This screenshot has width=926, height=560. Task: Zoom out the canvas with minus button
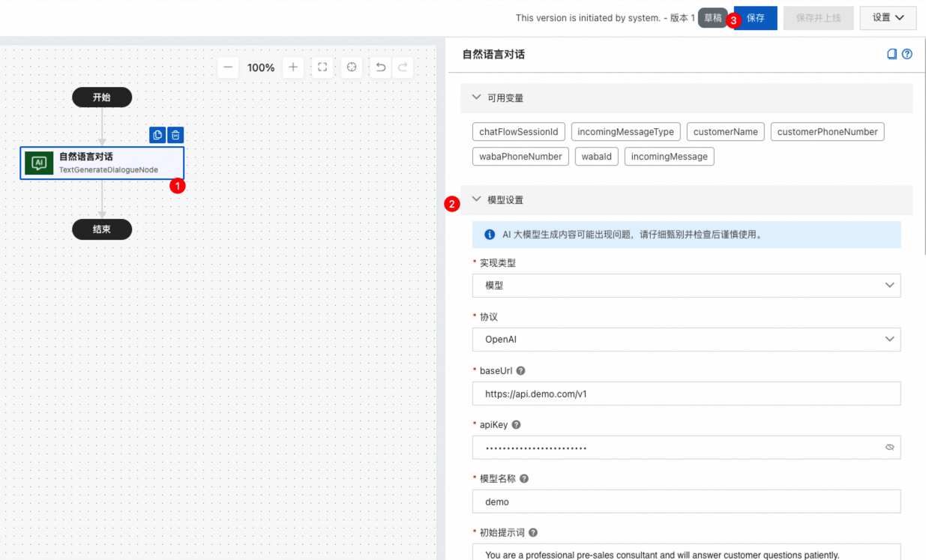point(229,67)
